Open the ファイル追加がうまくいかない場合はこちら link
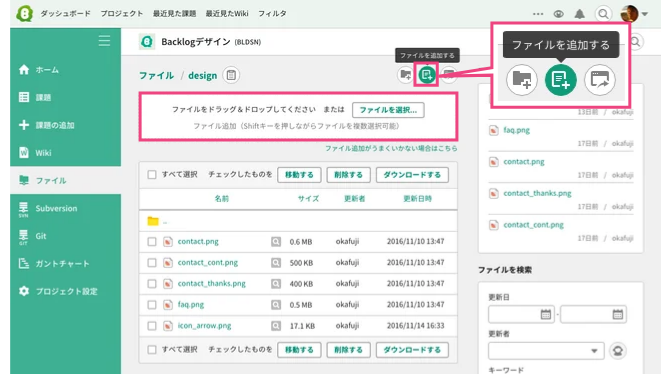The height and width of the screenshot is (374, 661). [x=391, y=148]
